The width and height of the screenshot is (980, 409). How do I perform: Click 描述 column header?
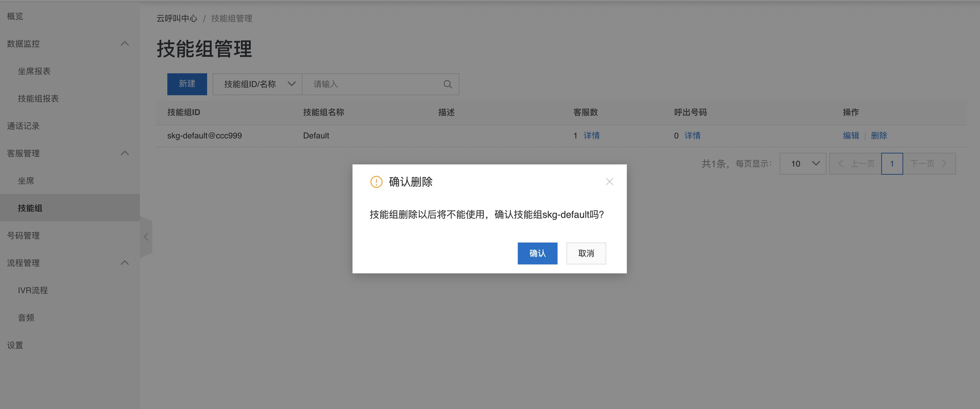click(x=446, y=112)
